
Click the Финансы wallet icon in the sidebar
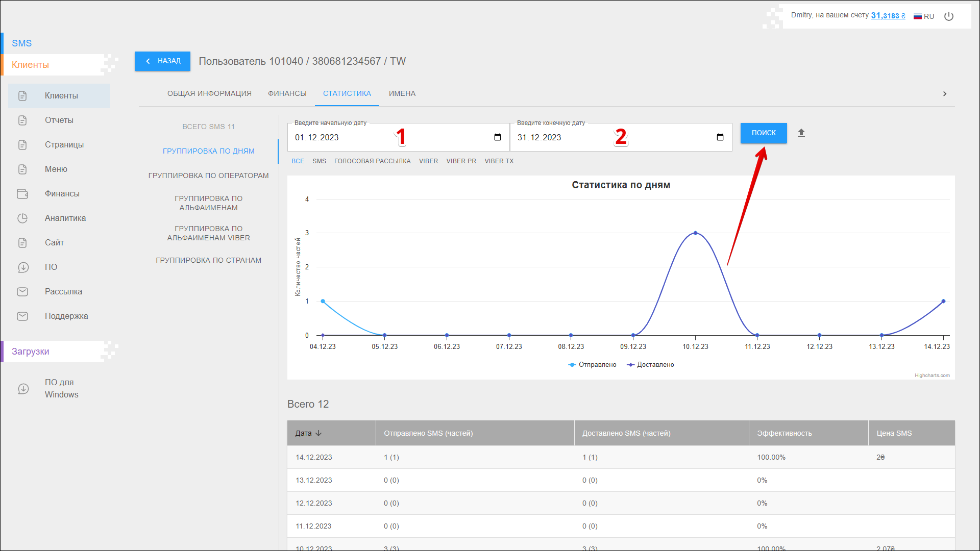22,194
